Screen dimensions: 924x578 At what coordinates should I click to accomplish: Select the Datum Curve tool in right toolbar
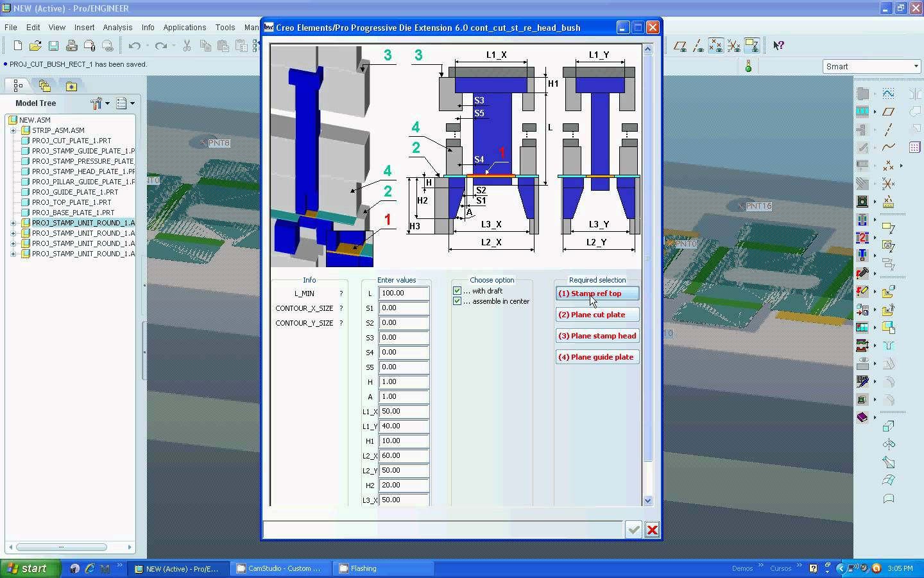pyautogui.click(x=889, y=148)
